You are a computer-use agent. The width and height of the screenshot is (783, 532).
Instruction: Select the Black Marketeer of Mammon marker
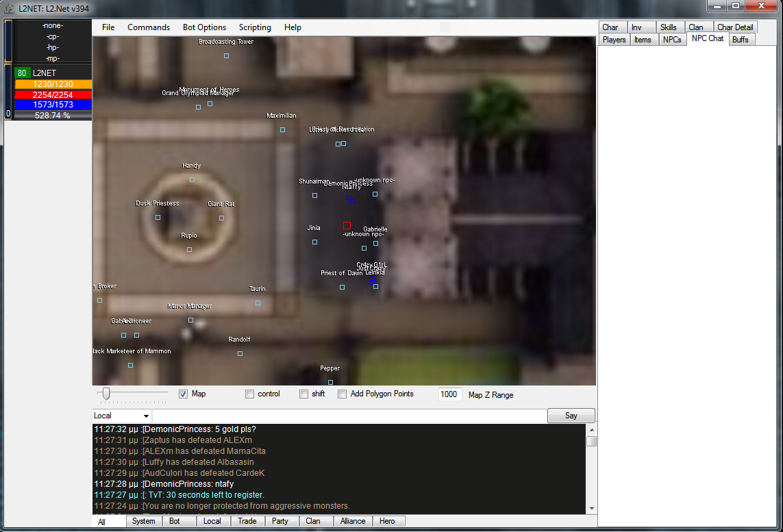click(130, 366)
